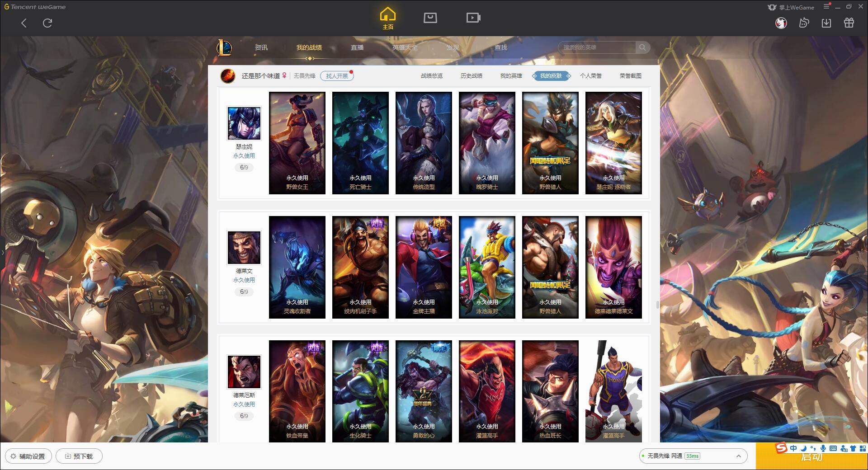Click the player profile avatar 还是那个味道

pos(228,76)
